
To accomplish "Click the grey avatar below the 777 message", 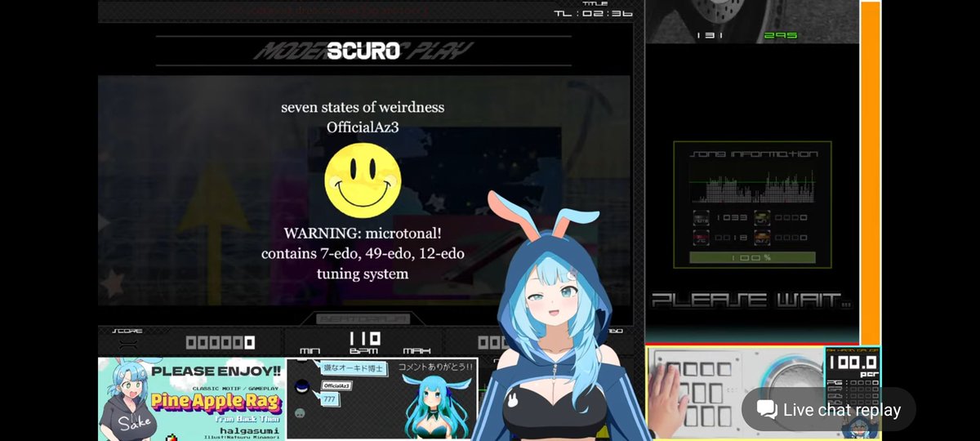I will 300,414.
